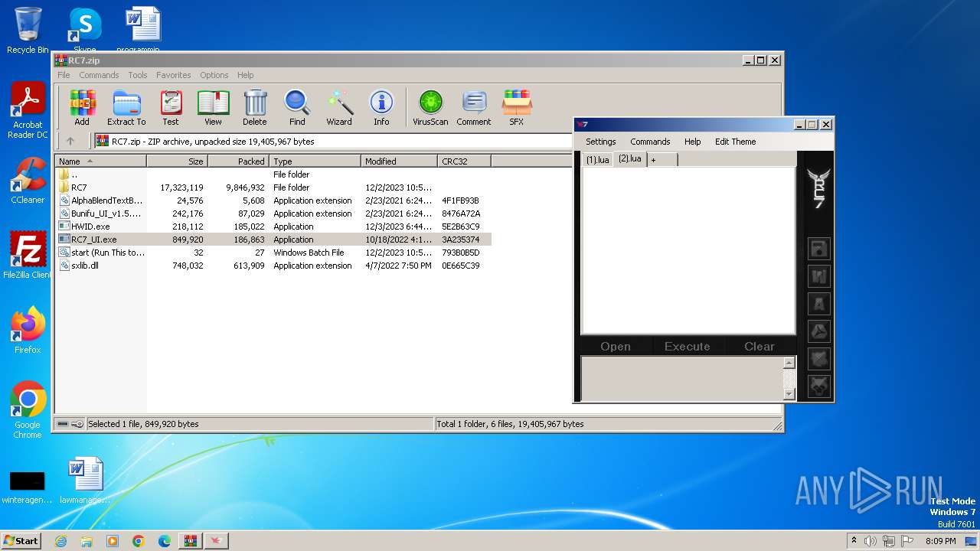Click volume speaker icon in system tray
This screenshot has width=980, height=551.
pos(871,541)
